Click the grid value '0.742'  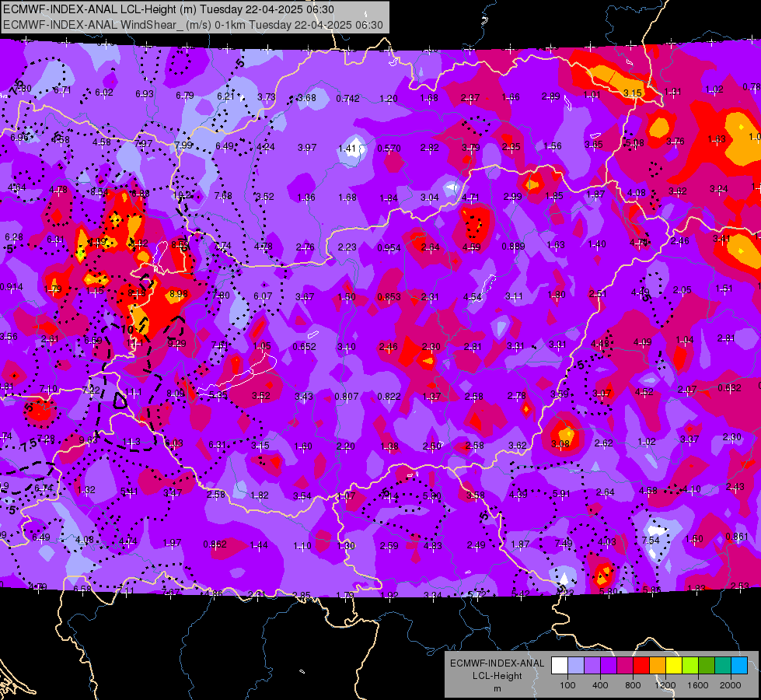[347, 99]
